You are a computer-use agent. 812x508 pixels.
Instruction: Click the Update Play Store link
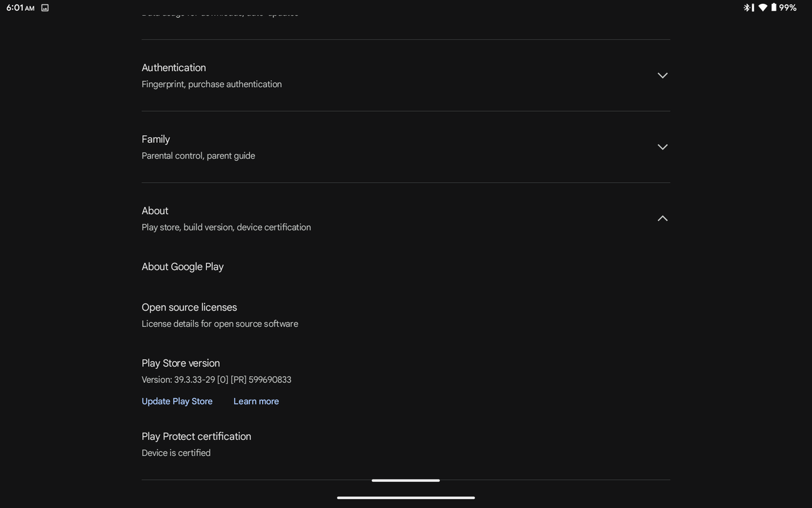[177, 401]
